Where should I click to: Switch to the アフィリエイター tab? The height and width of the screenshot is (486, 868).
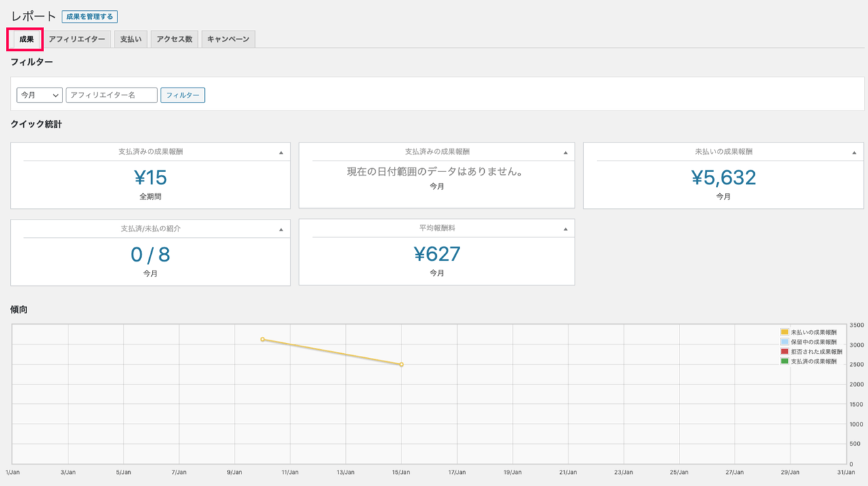tap(77, 39)
